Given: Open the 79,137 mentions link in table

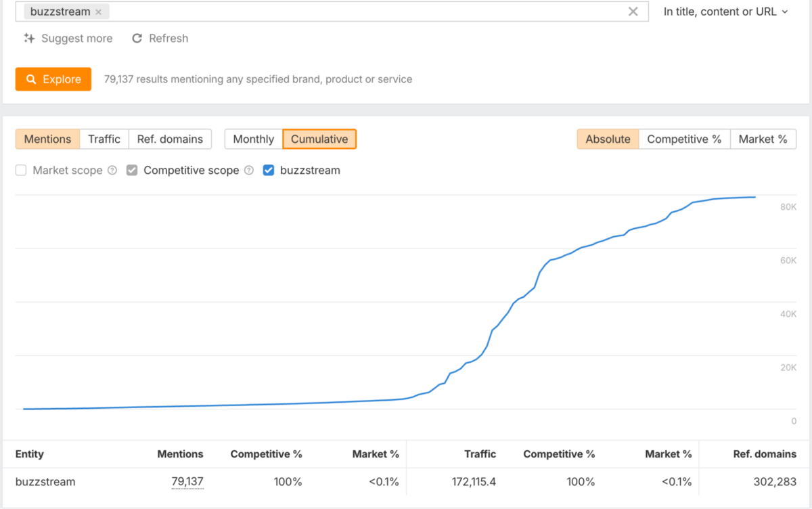Looking at the screenshot, I should pos(187,482).
